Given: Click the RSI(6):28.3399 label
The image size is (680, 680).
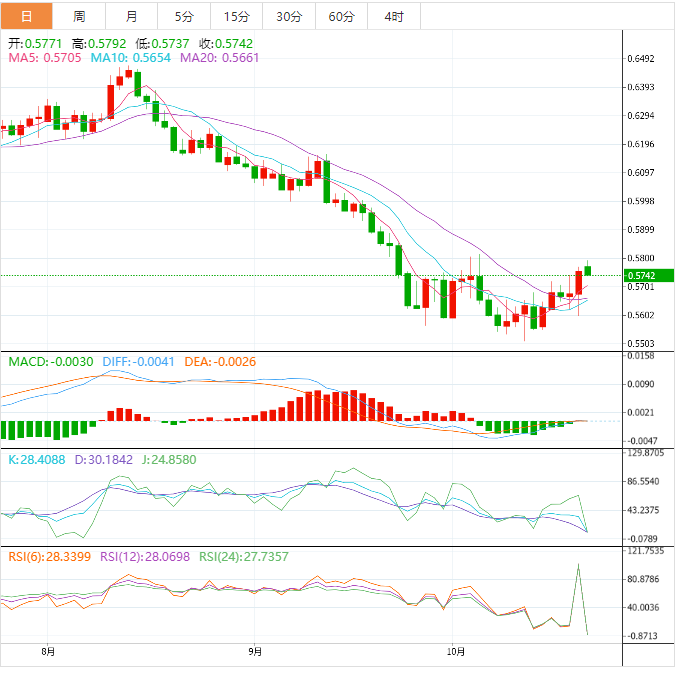Looking at the screenshot, I should (49, 557).
